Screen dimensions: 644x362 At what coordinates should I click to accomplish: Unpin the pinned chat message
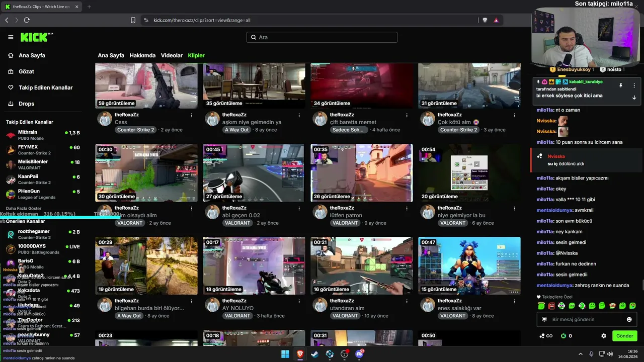click(x=621, y=85)
